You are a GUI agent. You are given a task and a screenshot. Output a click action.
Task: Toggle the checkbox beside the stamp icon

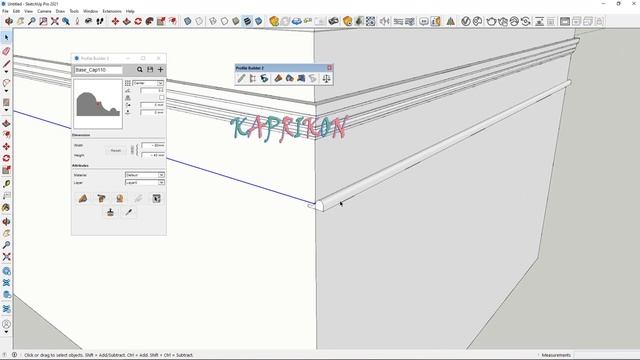162,98
